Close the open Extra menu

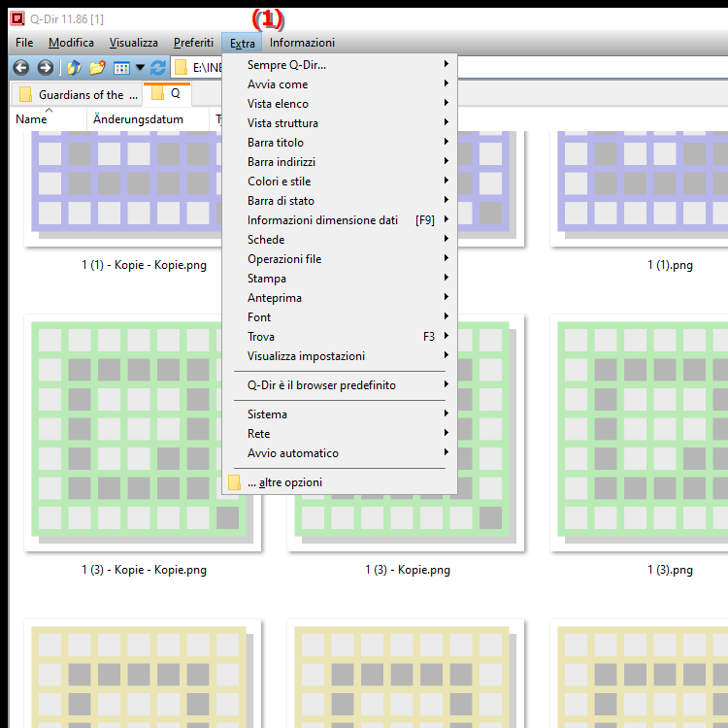242,43
